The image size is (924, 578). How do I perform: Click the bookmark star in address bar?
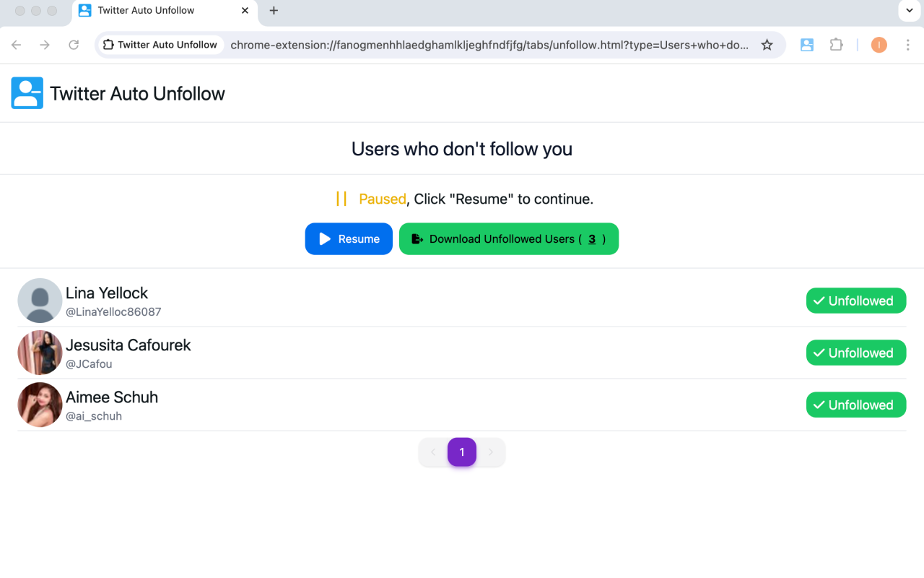(x=767, y=45)
